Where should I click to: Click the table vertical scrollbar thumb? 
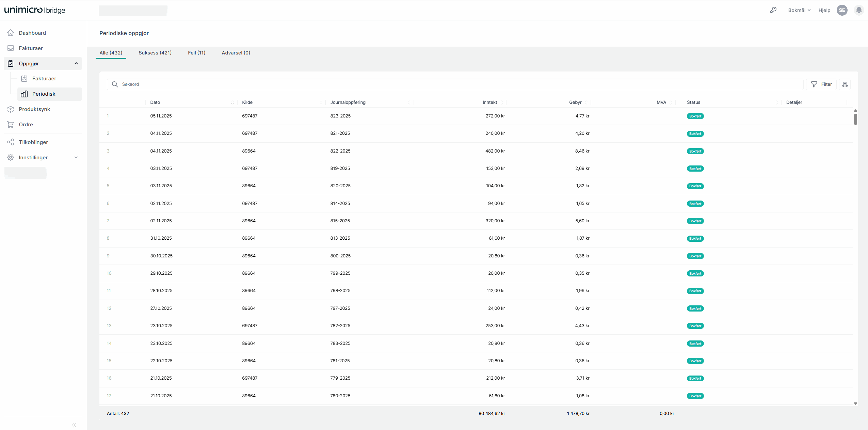[x=855, y=119]
